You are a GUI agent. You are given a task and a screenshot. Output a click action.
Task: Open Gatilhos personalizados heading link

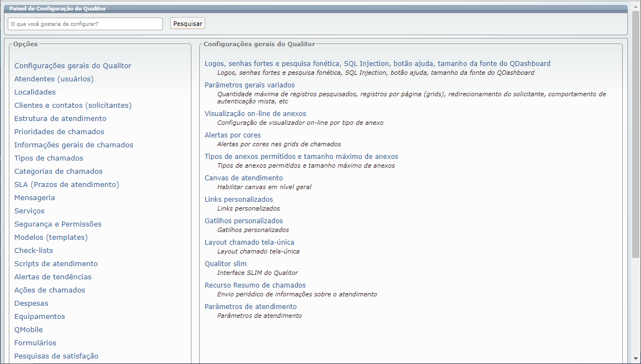click(x=244, y=221)
